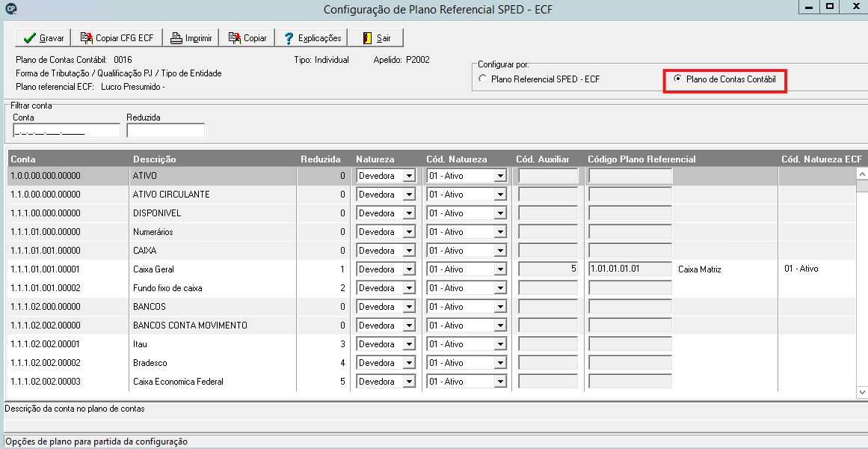Click Código Plano Referencial field for Bradesco row
The image size is (868, 449).
(x=630, y=363)
